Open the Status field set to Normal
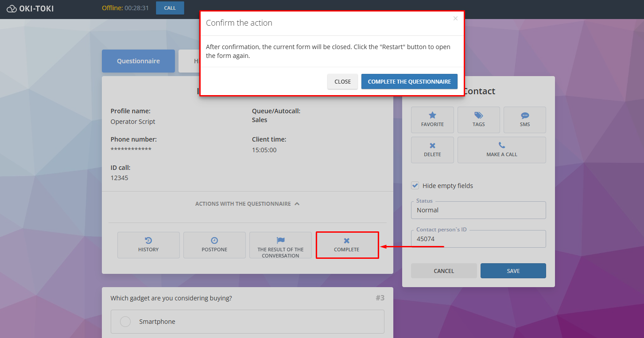 pyautogui.click(x=478, y=210)
